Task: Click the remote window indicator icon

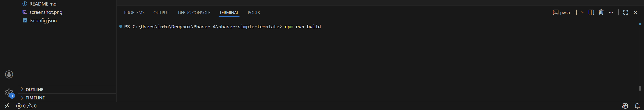Action: pyautogui.click(x=7, y=106)
